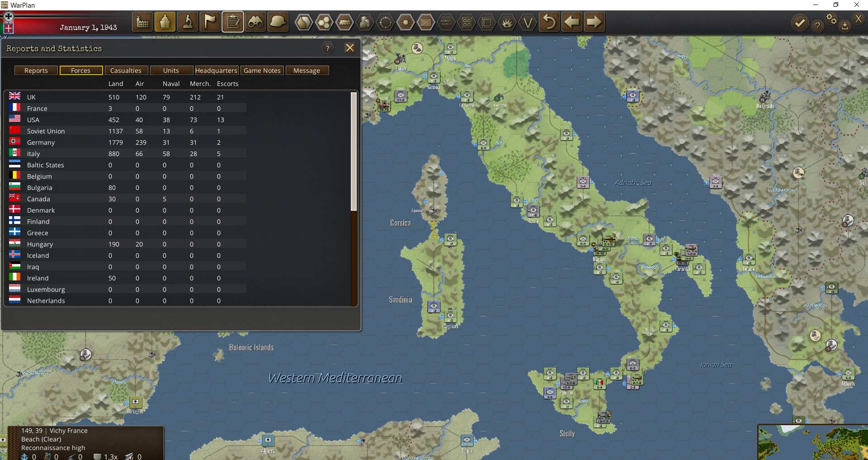Viewport: 868px width, 460px height.
Task: Click the Tirane unit counter
Action: coord(749,260)
